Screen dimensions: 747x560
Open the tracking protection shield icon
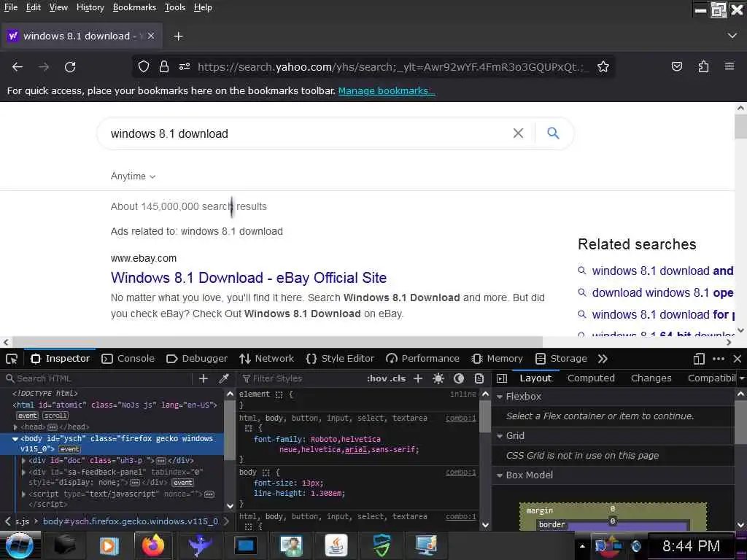tap(144, 66)
